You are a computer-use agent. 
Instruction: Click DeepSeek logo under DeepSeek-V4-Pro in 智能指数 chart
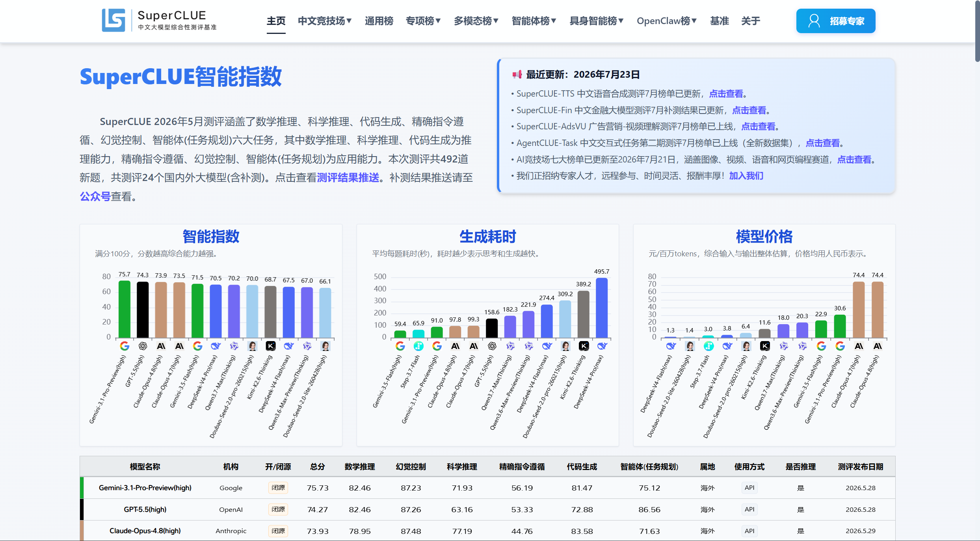pyautogui.click(x=216, y=346)
